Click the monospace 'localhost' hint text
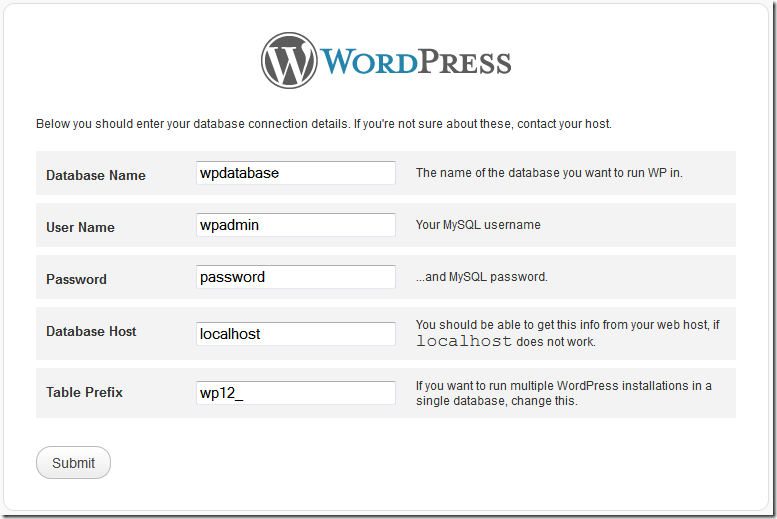Image resolution: width=777 pixels, height=519 pixels. [x=464, y=341]
